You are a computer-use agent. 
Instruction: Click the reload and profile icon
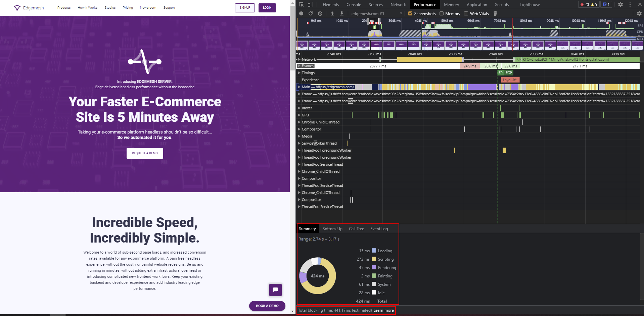[x=311, y=13]
